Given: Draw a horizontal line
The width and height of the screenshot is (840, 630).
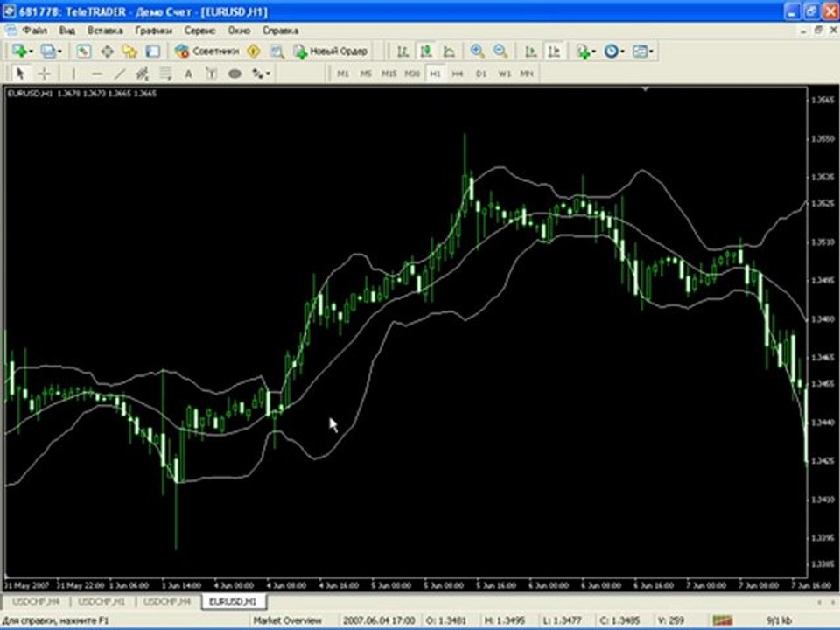Looking at the screenshot, I should point(96,73).
